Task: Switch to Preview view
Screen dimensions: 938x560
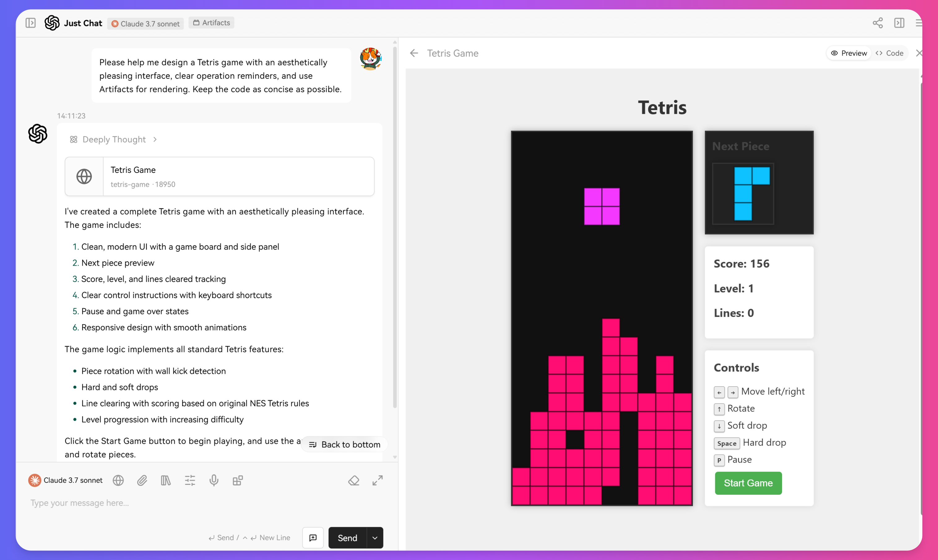Action: [x=849, y=53]
